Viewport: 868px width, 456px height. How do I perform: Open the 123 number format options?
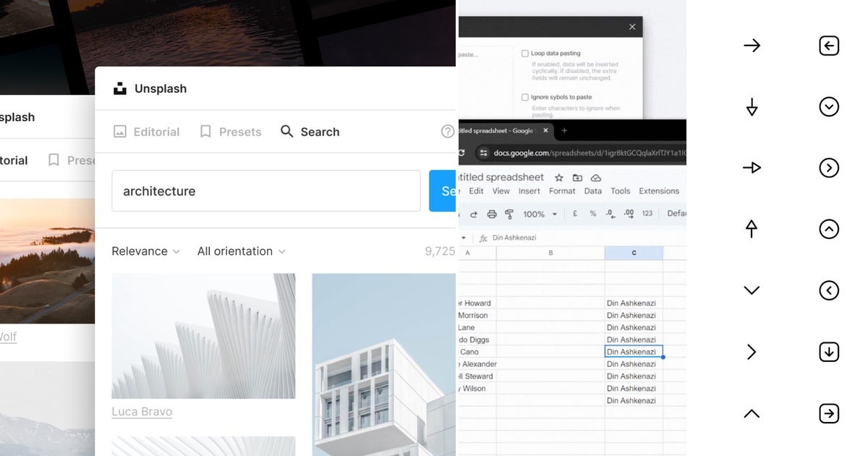pyautogui.click(x=646, y=214)
